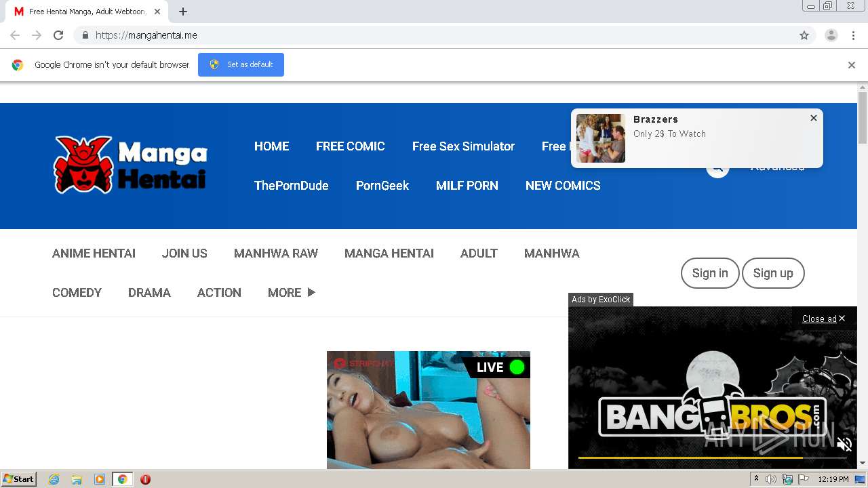Select the DRAMA genre
This screenshot has height=488, width=868.
click(x=149, y=293)
